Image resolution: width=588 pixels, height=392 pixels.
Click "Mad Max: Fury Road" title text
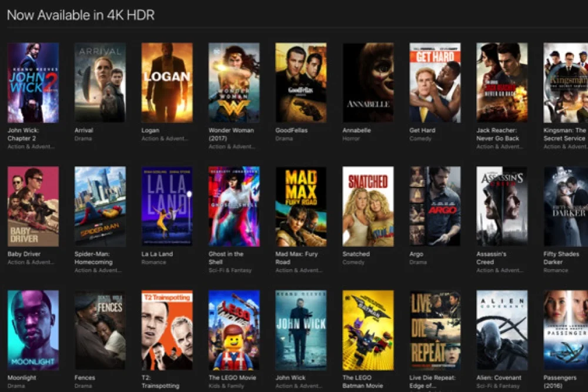(x=296, y=258)
